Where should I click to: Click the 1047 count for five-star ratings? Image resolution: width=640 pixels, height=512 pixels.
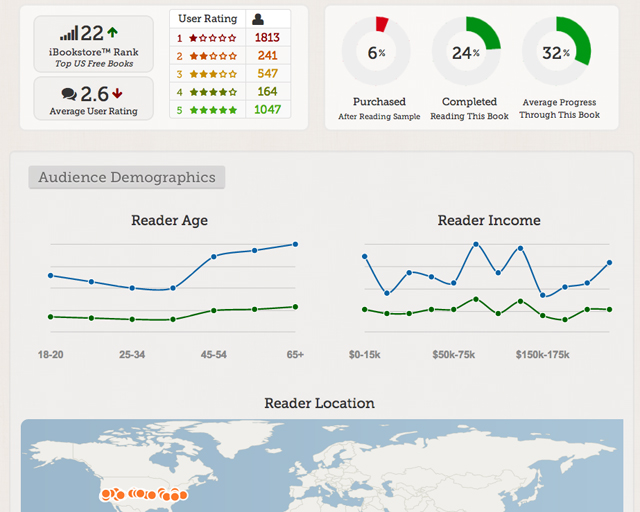(x=267, y=110)
